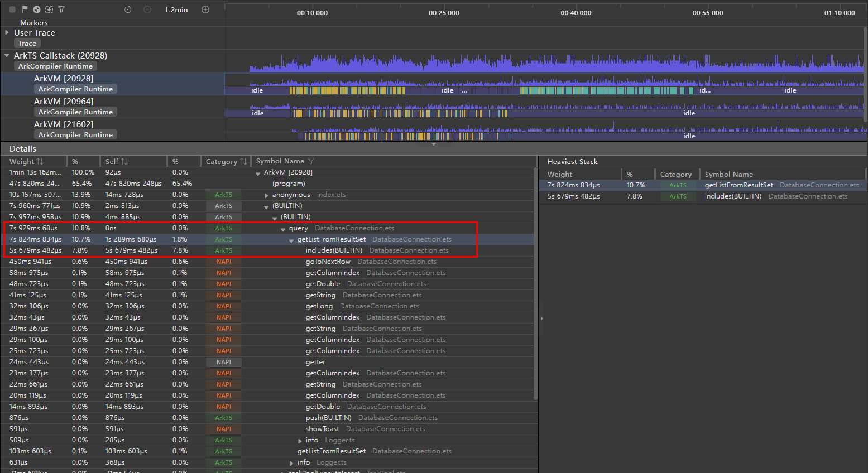
Task: Select the includes(BUILTIN) row in Heaviest Stack
Action: [732, 196]
